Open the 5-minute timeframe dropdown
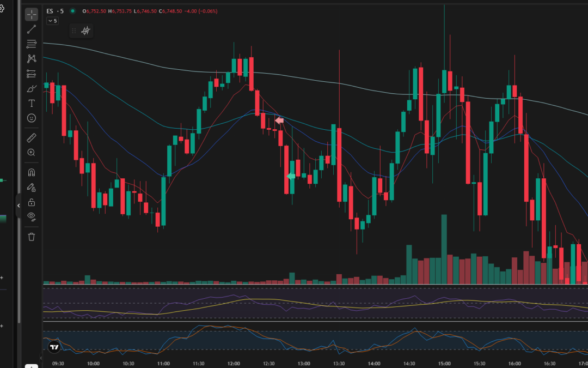588x368 pixels. [x=52, y=20]
